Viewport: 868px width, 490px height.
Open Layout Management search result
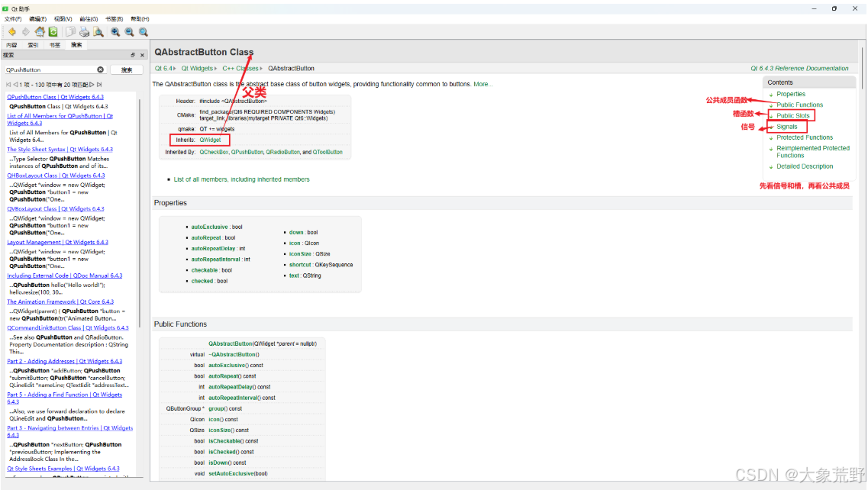[x=57, y=242]
